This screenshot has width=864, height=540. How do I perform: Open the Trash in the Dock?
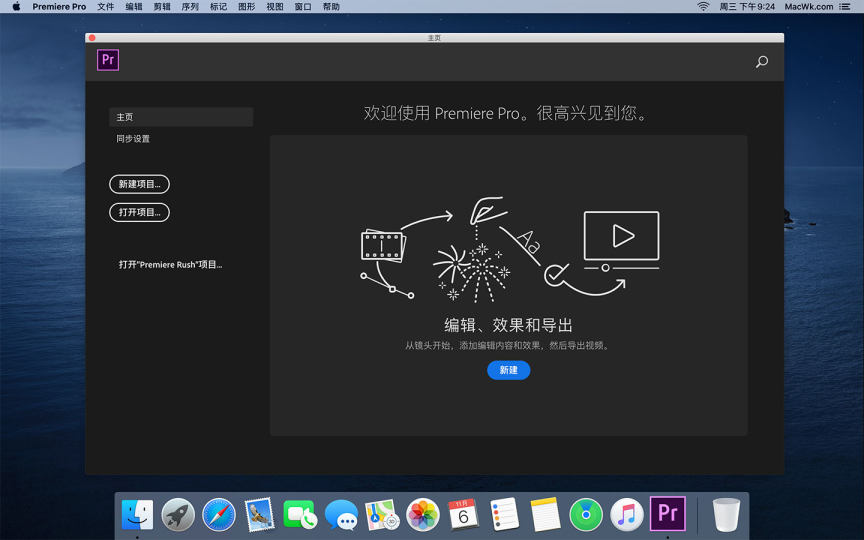point(726,514)
